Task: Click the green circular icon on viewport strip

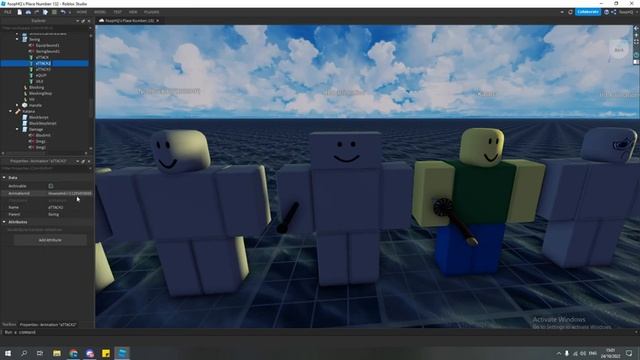Action: [x=636, y=55]
